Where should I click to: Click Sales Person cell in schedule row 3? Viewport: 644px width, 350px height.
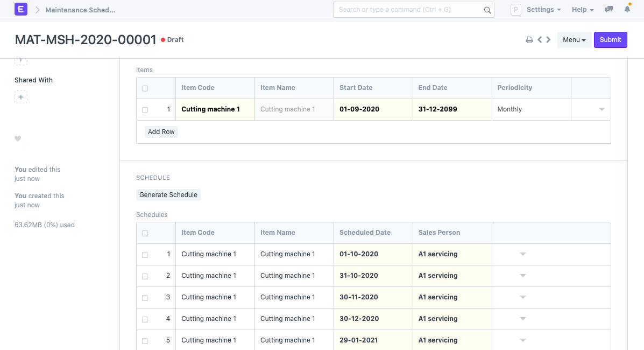click(452, 297)
